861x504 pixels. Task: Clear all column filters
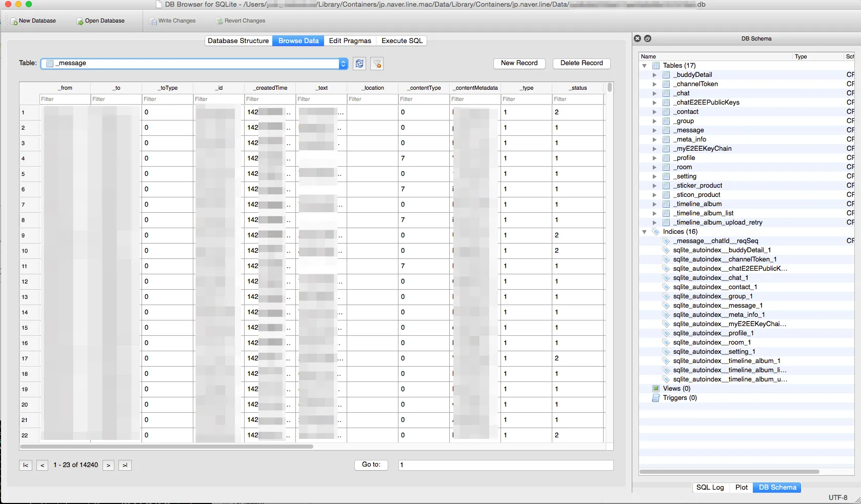point(376,64)
